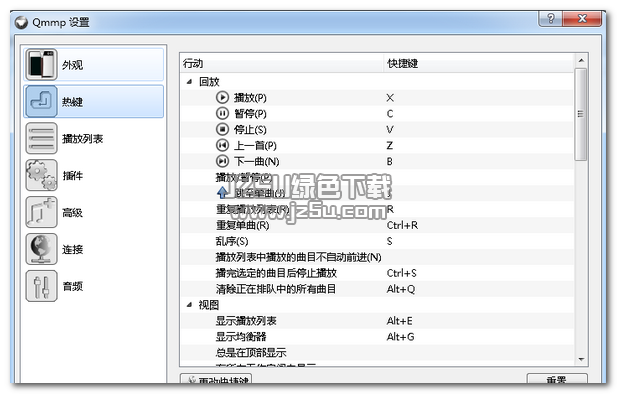Open the 外观 appearance settings icon
The width and height of the screenshot is (617, 394).
click(x=41, y=65)
